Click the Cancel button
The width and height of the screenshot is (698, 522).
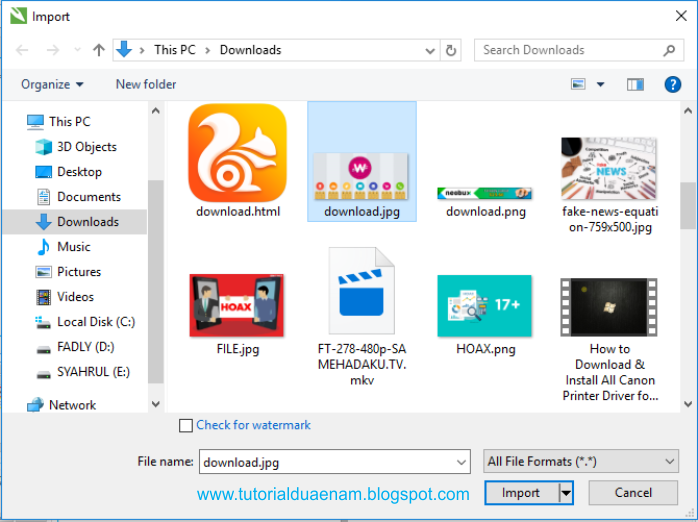(x=633, y=493)
